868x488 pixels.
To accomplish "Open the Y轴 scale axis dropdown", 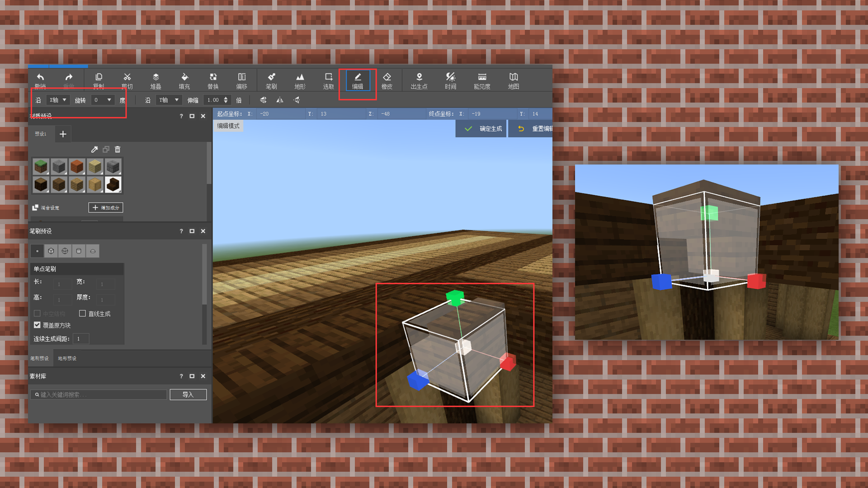I will 169,100.
